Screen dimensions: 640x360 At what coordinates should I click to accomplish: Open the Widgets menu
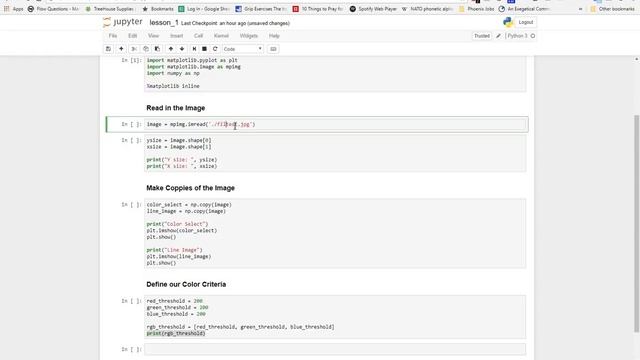click(x=249, y=36)
